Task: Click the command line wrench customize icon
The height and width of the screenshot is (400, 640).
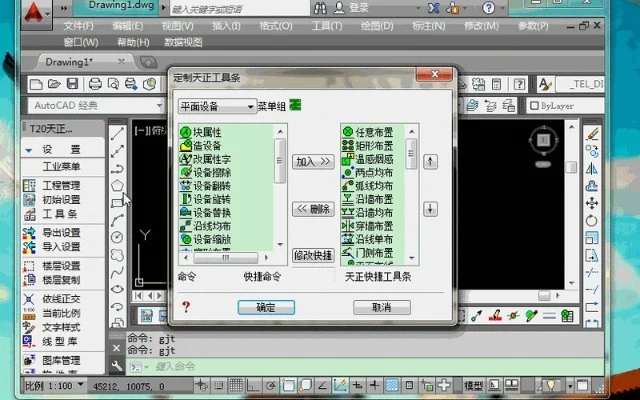Action: click(116, 366)
